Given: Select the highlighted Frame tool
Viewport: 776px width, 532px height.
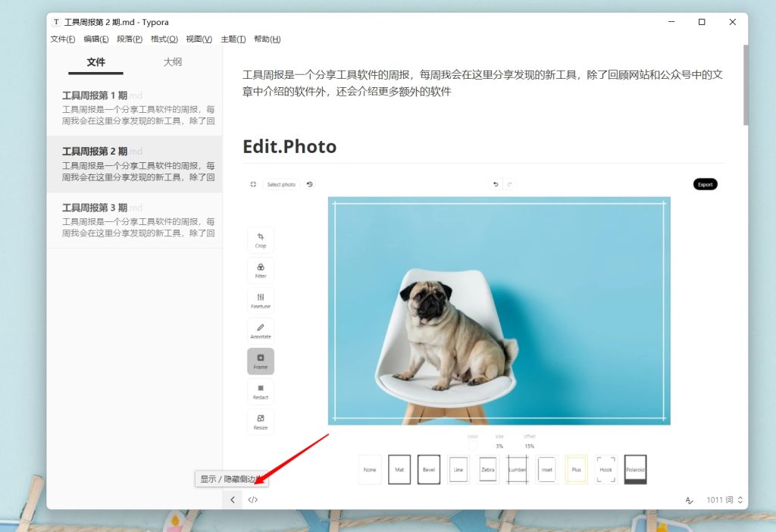Looking at the screenshot, I should pyautogui.click(x=261, y=361).
